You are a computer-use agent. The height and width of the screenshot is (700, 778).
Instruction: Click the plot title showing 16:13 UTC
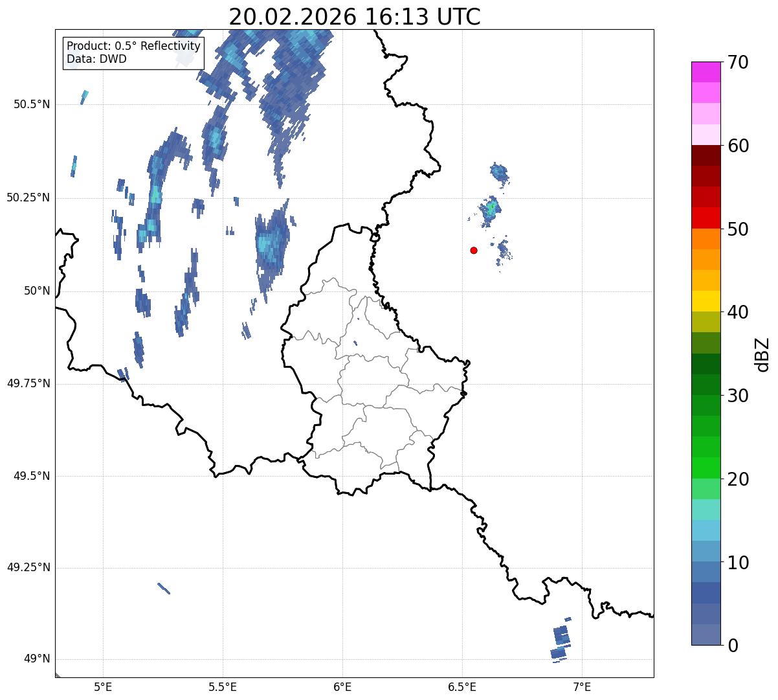tap(355, 16)
